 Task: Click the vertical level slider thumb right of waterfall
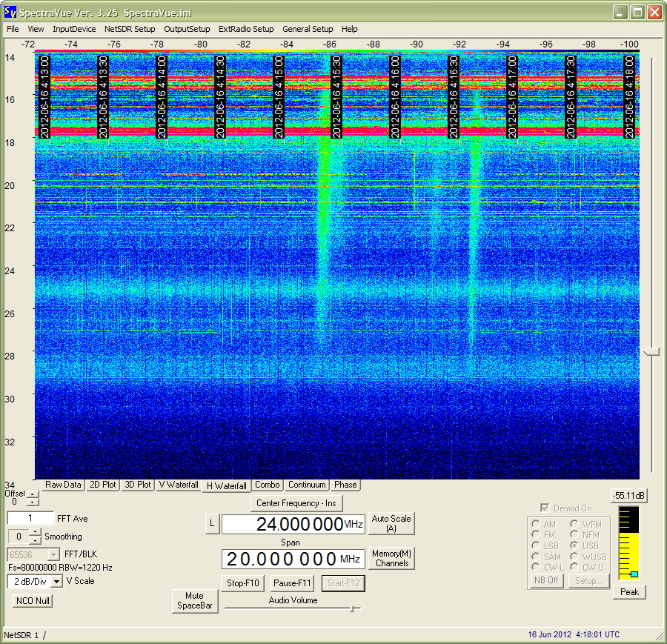click(x=651, y=352)
